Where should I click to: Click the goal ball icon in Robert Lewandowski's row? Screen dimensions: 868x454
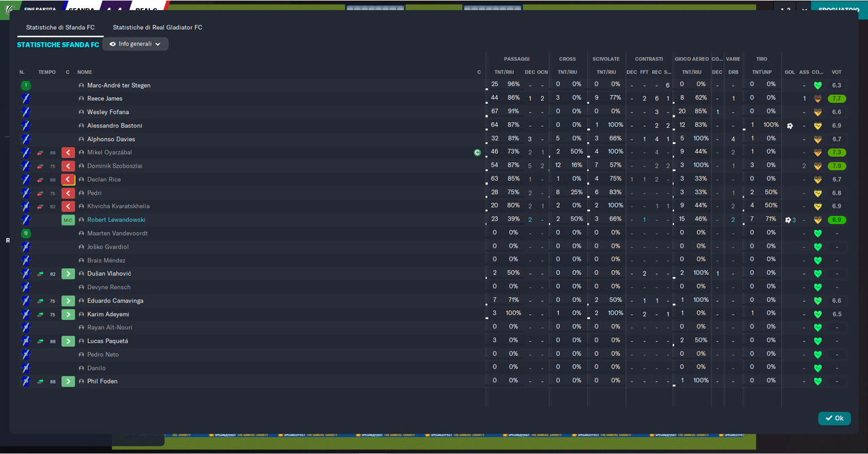tap(787, 220)
